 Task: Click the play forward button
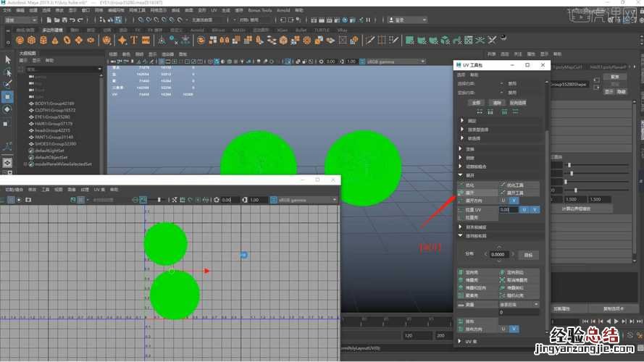616,321
